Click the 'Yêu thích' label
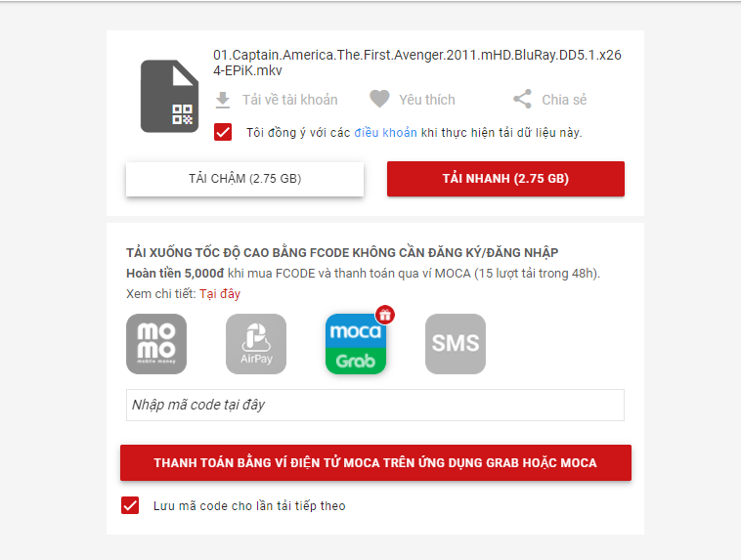Image resolution: width=741 pixels, height=560 pixels. (x=427, y=100)
